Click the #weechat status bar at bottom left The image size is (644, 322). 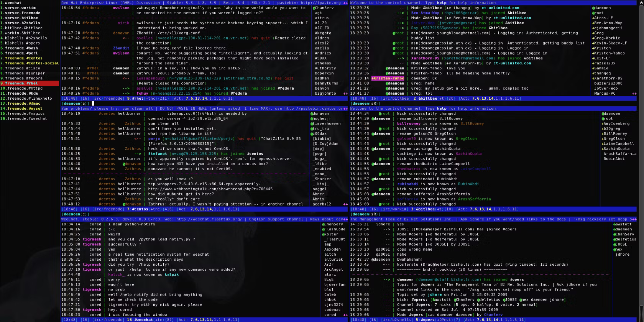point(205,320)
